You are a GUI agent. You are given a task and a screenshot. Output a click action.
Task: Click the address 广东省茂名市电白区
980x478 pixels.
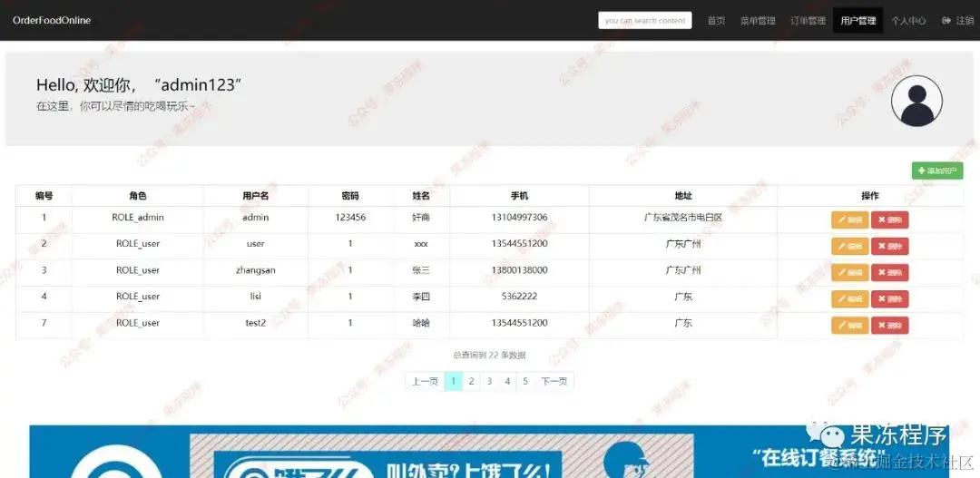tap(683, 218)
